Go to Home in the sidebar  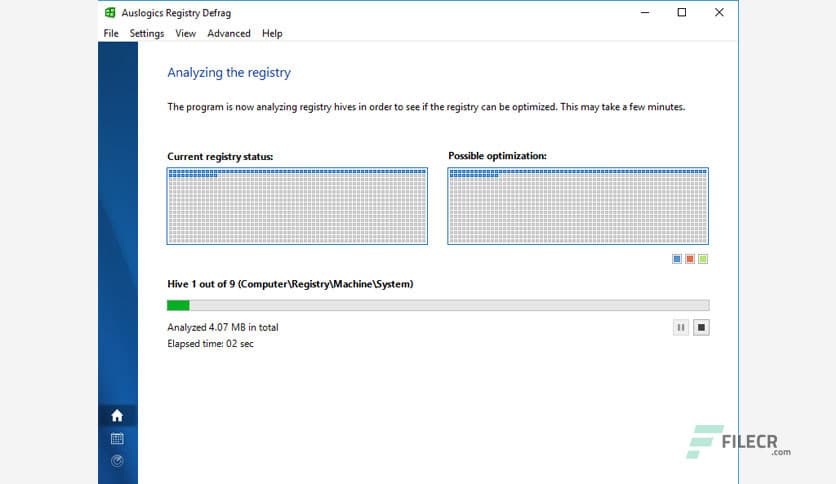[117, 415]
